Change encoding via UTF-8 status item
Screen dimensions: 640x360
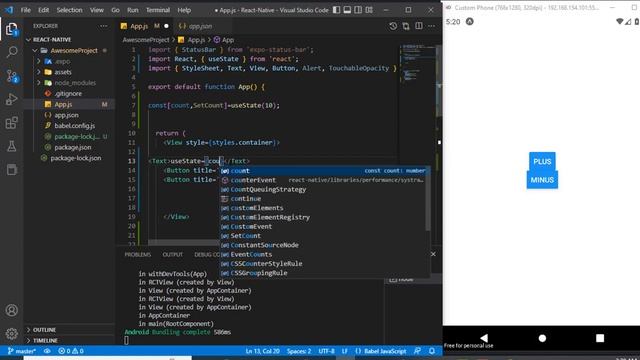326,351
